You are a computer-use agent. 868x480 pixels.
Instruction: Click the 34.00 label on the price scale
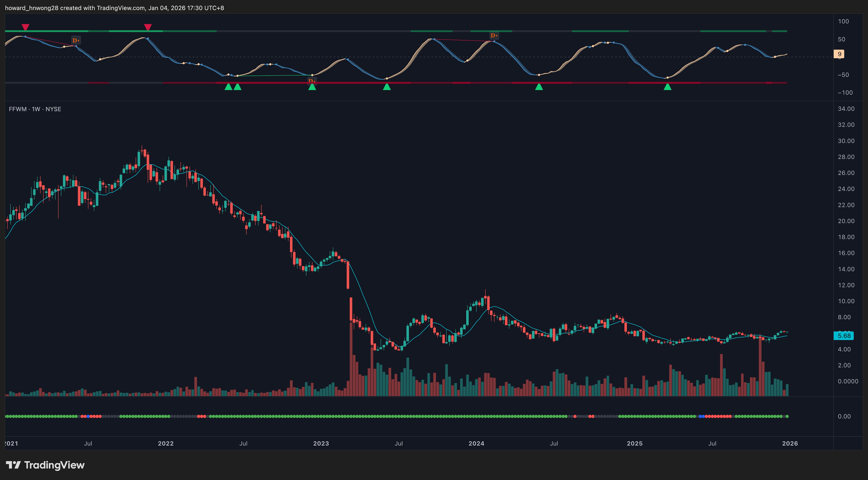click(x=846, y=109)
